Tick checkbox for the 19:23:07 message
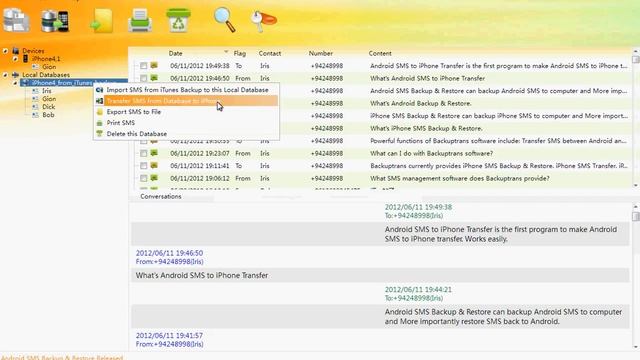640x360 pixels. click(x=144, y=153)
